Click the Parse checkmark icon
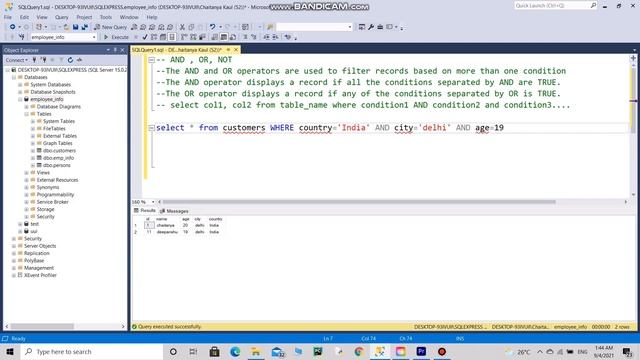Viewport: 640px width, 360px height. [x=145, y=37]
